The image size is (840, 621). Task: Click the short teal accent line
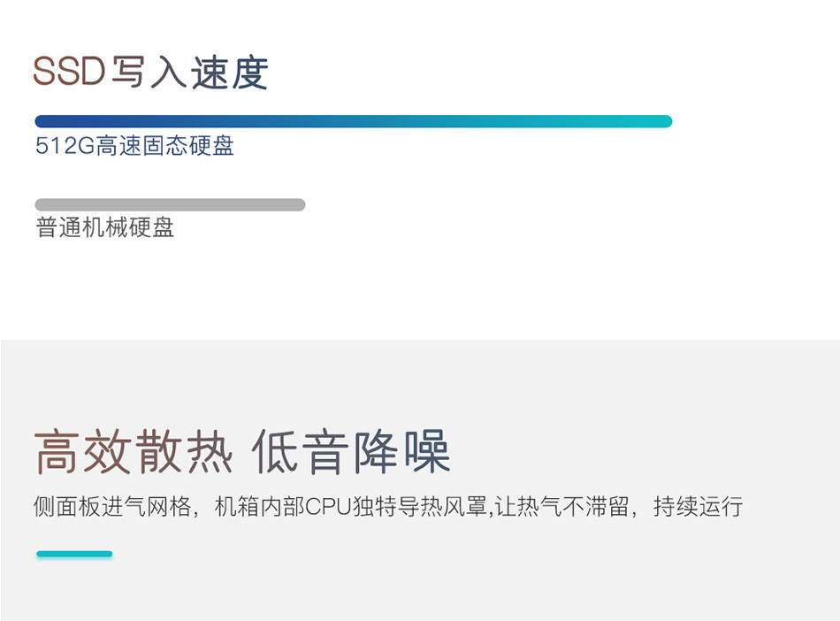(x=74, y=555)
